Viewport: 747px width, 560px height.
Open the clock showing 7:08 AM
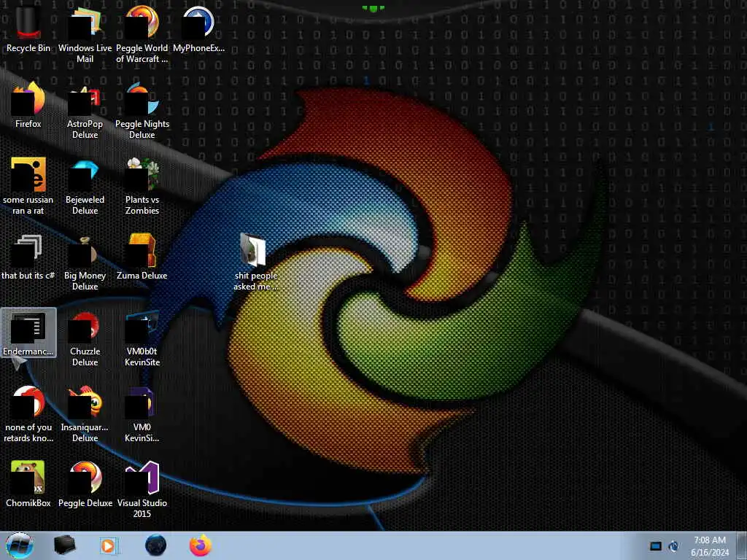710,546
